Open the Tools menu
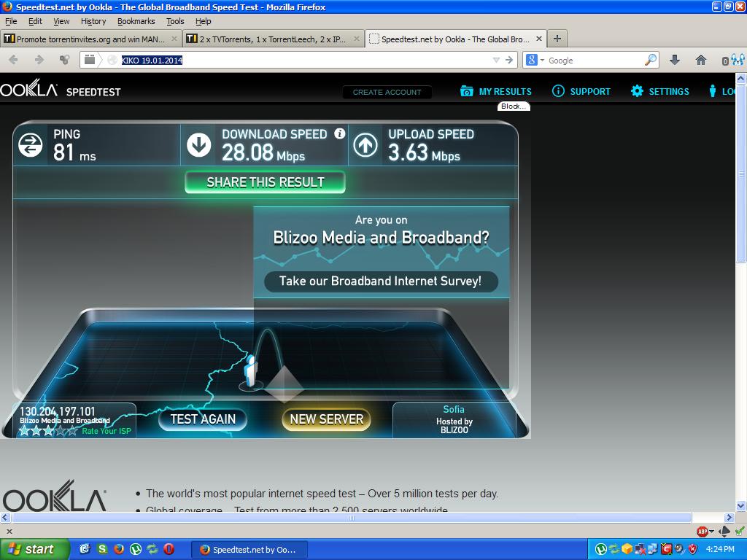The width and height of the screenshot is (747, 560). coord(175,21)
